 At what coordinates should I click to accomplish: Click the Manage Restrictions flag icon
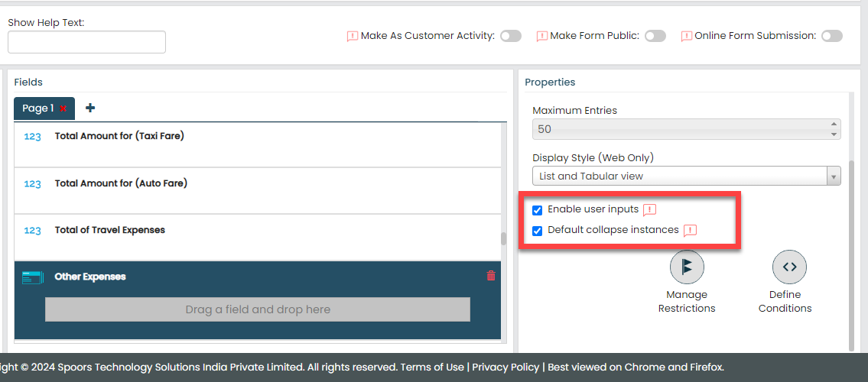coord(687,267)
